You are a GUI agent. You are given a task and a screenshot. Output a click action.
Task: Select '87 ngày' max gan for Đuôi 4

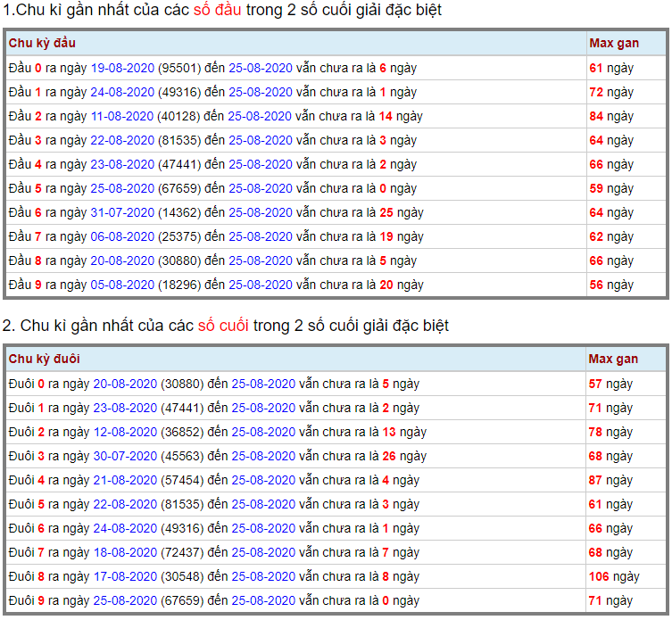pyautogui.click(x=610, y=480)
